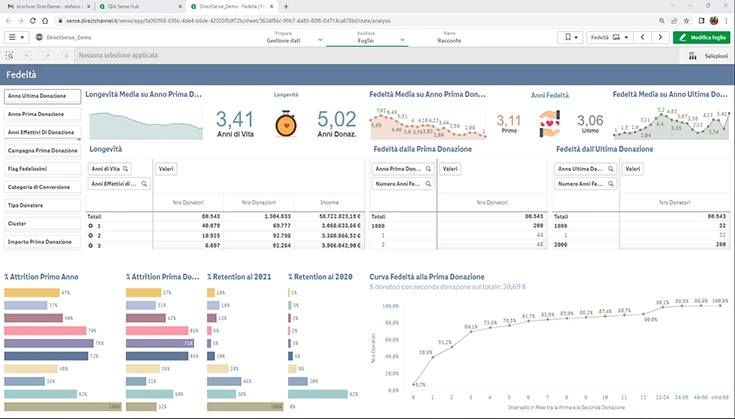This screenshot has height=419, width=735.
Task: Open the Prepara Gestione dati tab
Action: (x=284, y=37)
